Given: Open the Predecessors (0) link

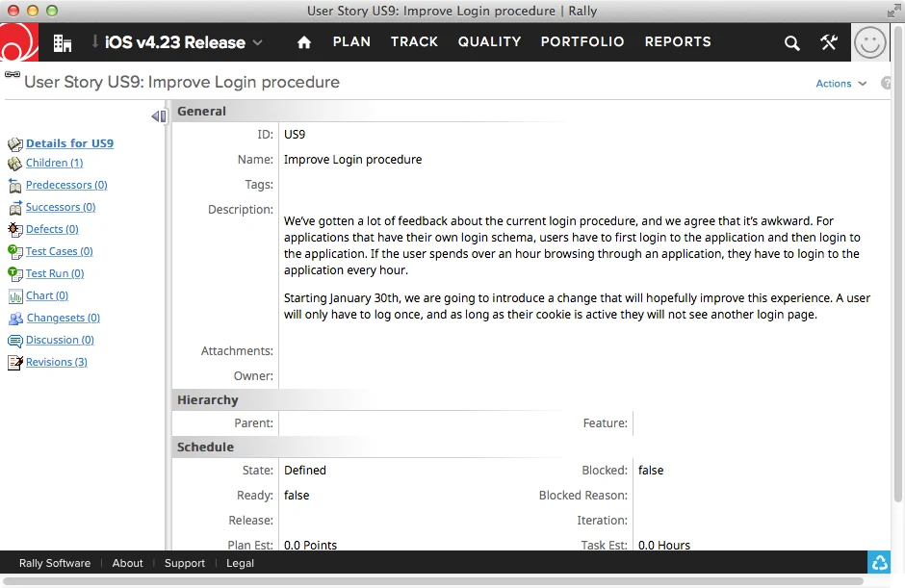Looking at the screenshot, I should coord(66,185).
